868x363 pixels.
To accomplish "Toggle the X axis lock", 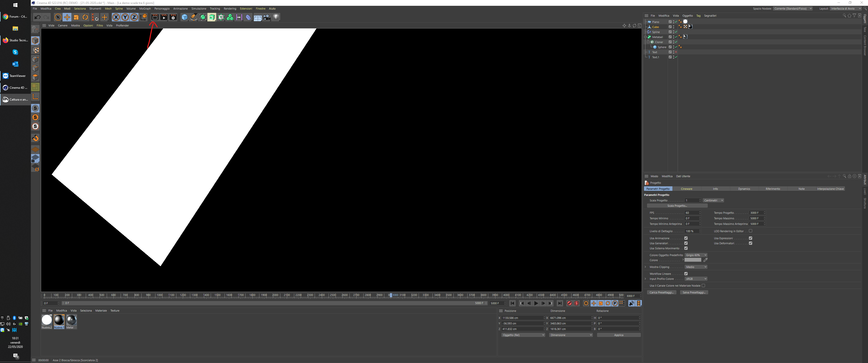I will tap(116, 17).
